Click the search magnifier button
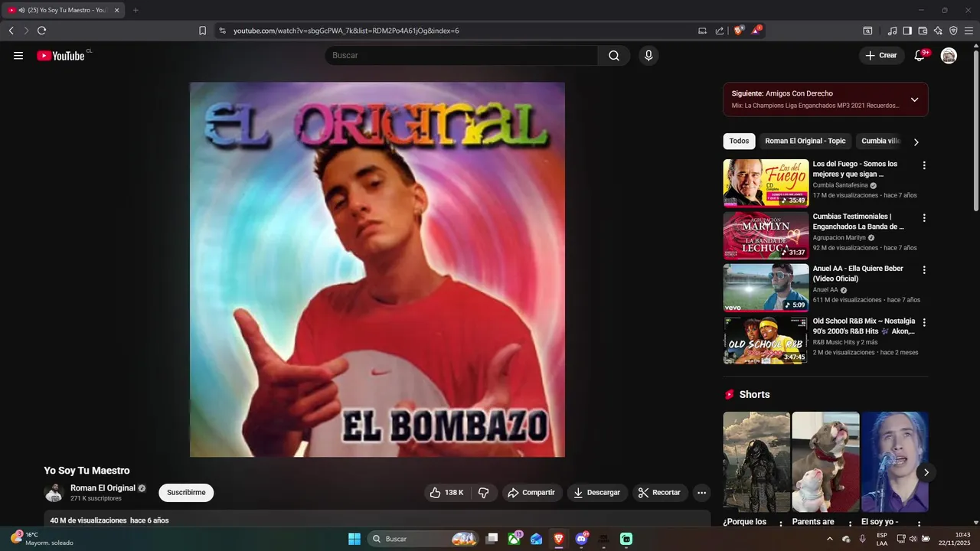Image resolution: width=980 pixels, height=551 pixels. [614, 56]
